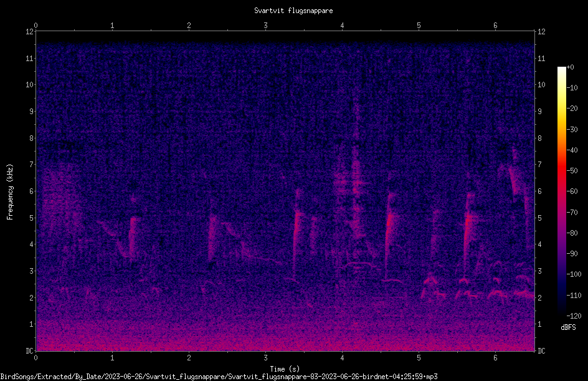Click 'DC' on the right frequency axis

[x=541, y=351]
